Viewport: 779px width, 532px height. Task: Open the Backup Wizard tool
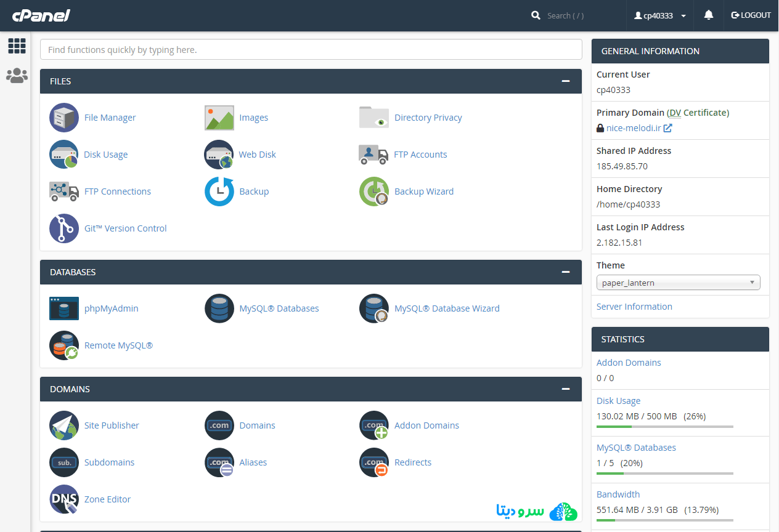tap(373, 191)
